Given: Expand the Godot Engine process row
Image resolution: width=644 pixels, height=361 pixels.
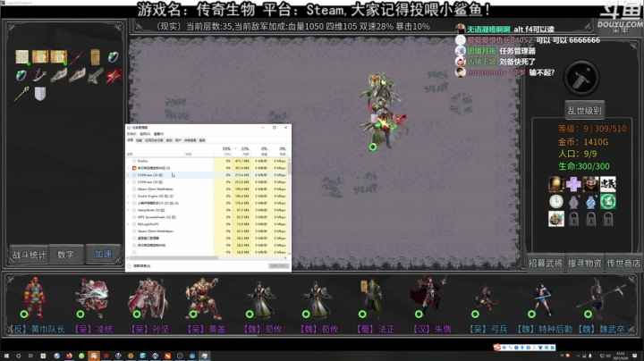Looking at the screenshot, I should [x=128, y=196].
